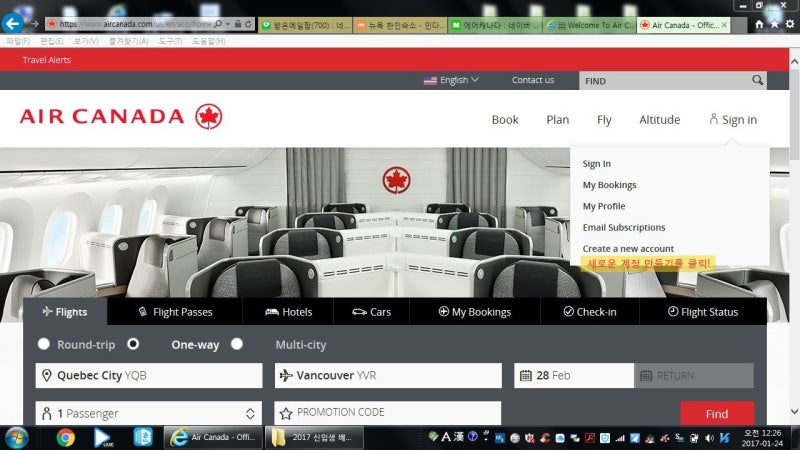Click Sign In in the dropdown menu
This screenshot has height=450, width=800.
(596, 164)
